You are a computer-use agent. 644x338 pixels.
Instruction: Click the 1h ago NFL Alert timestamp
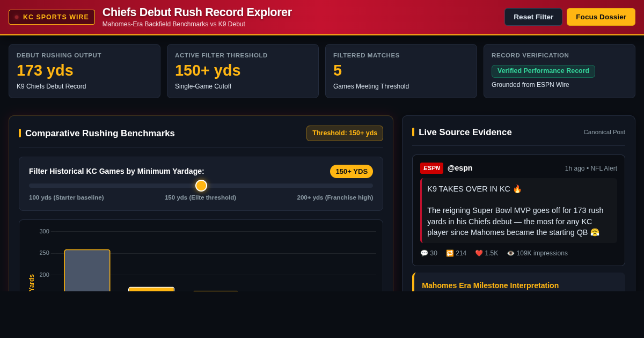[591, 168]
